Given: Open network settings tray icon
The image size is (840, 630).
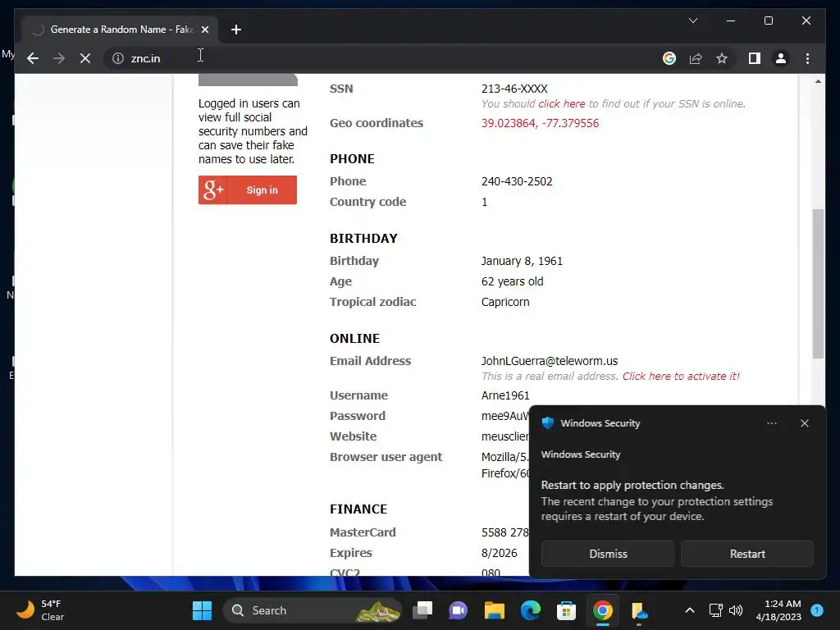Looking at the screenshot, I should (x=715, y=610).
